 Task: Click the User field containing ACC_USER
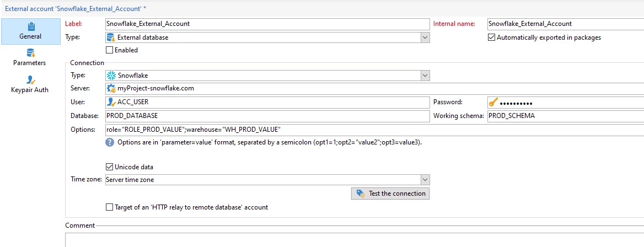[267, 103]
